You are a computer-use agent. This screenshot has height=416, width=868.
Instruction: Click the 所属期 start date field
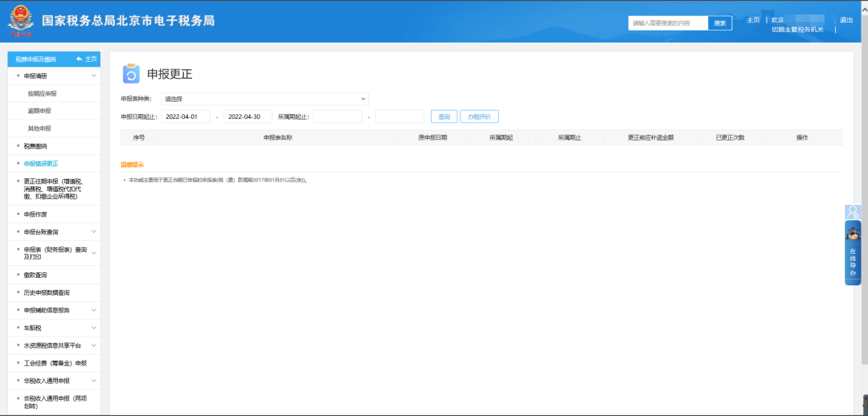point(338,116)
